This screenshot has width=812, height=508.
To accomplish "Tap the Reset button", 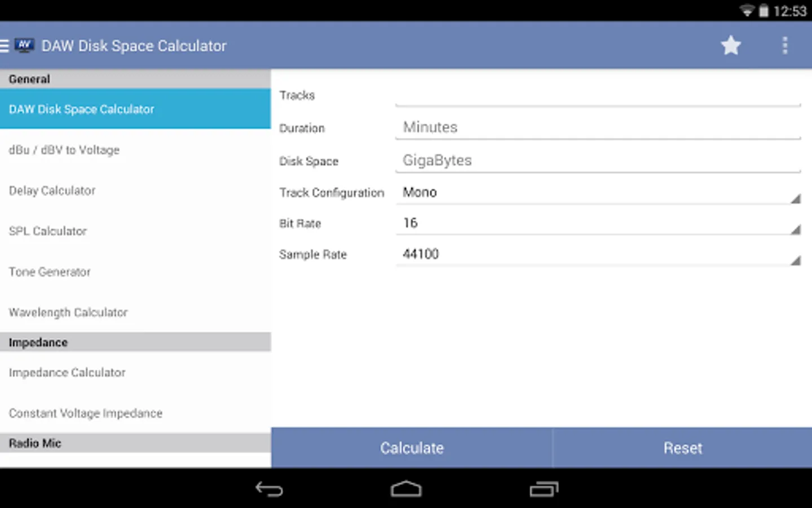I will tap(683, 448).
